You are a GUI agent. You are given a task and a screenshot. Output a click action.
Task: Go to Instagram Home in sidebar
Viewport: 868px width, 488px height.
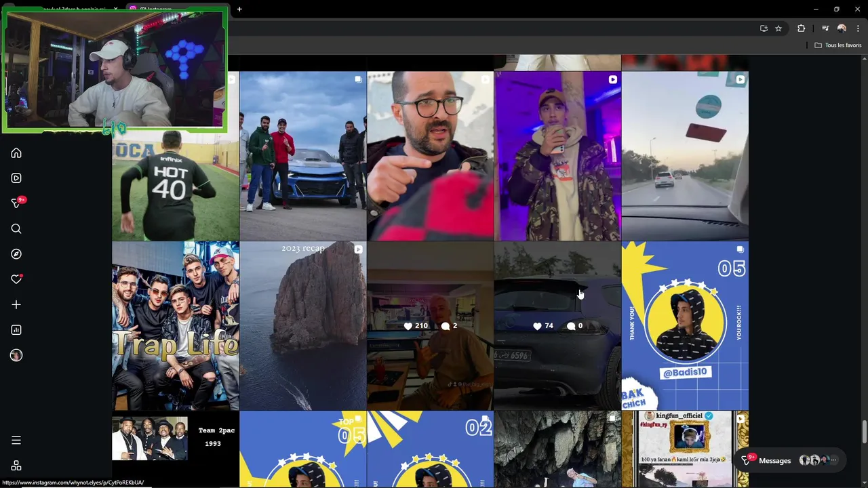[x=16, y=153]
